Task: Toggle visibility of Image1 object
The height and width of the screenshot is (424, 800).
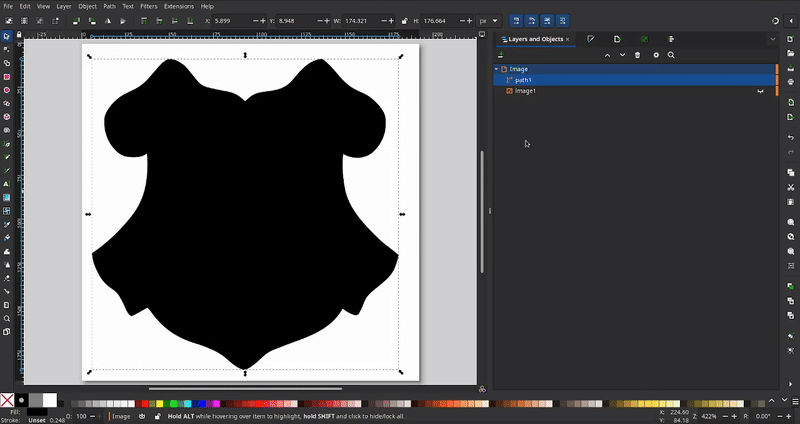Action: pos(760,91)
